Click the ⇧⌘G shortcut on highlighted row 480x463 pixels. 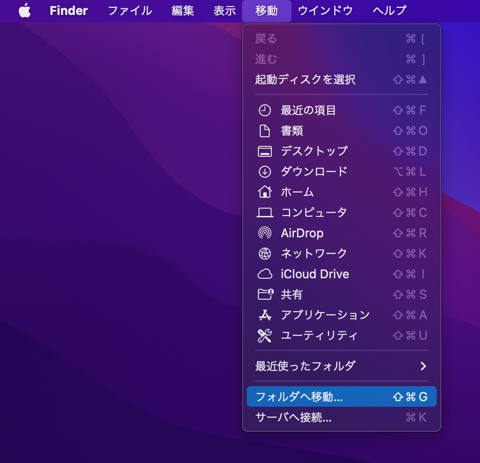coord(410,397)
